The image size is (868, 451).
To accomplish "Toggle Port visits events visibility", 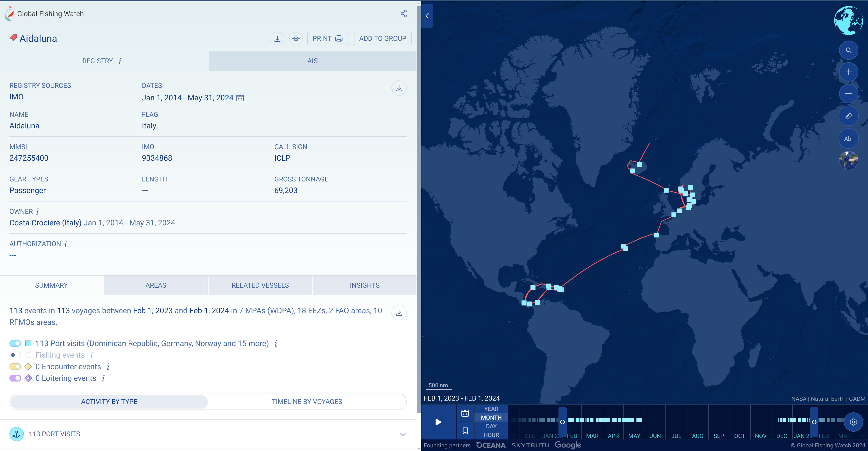I will click(x=15, y=343).
